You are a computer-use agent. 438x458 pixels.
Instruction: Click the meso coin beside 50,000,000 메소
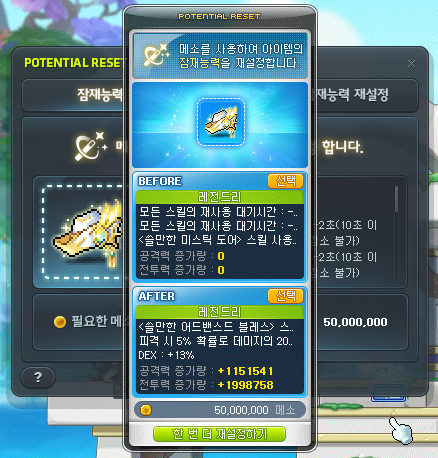point(146,410)
